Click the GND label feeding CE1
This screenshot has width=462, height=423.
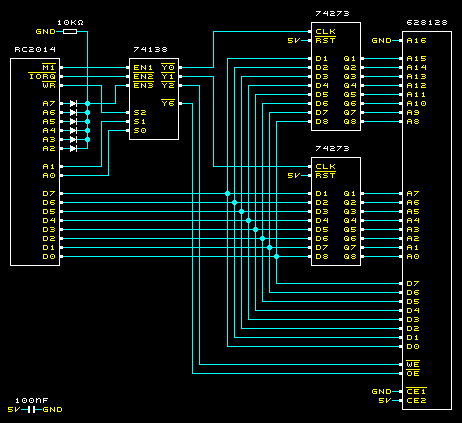point(382,392)
